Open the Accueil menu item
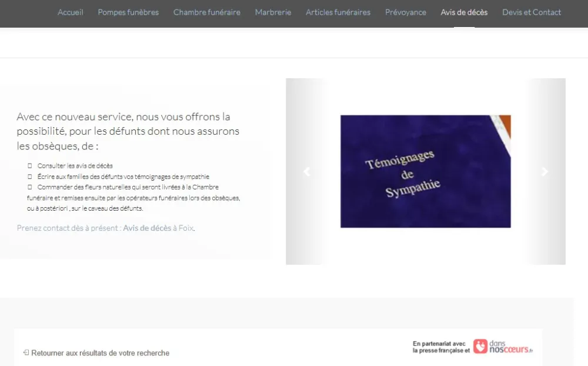Image resolution: width=588 pixels, height=366 pixels. tap(71, 12)
